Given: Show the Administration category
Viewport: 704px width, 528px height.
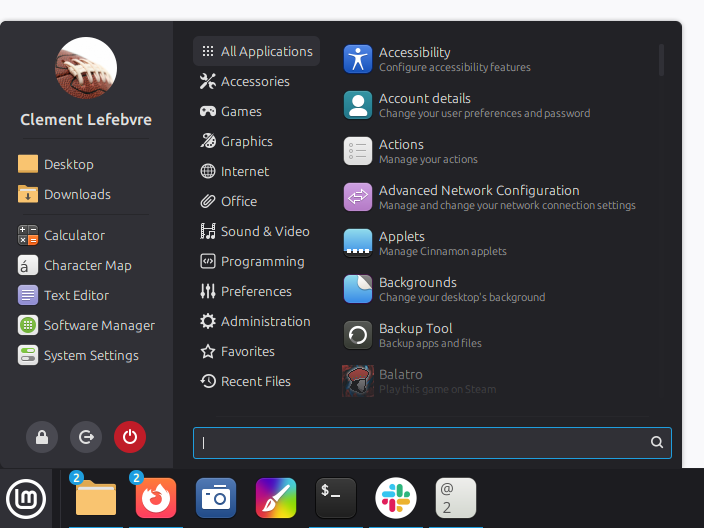Looking at the screenshot, I should 265,321.
